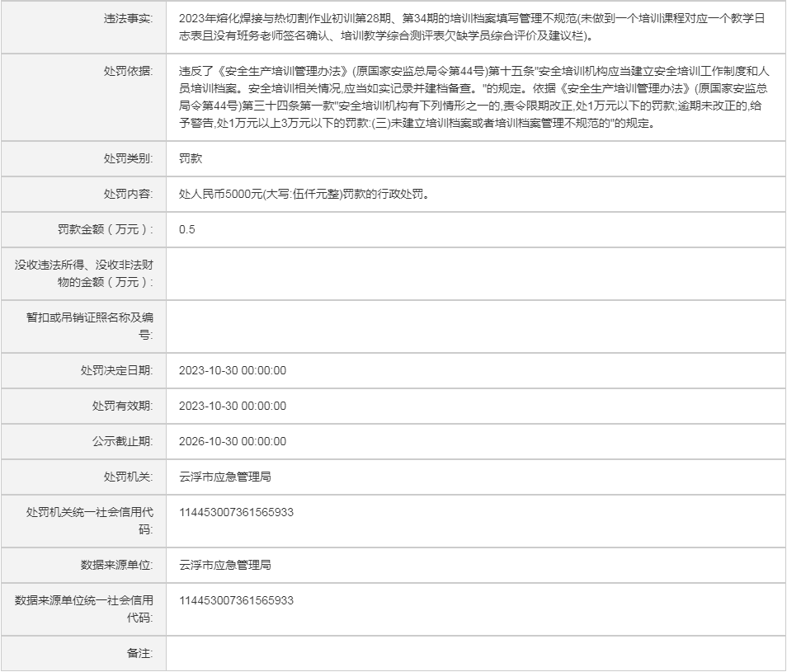Click the violation facts description text
This screenshot has width=787, height=672.
click(474, 26)
